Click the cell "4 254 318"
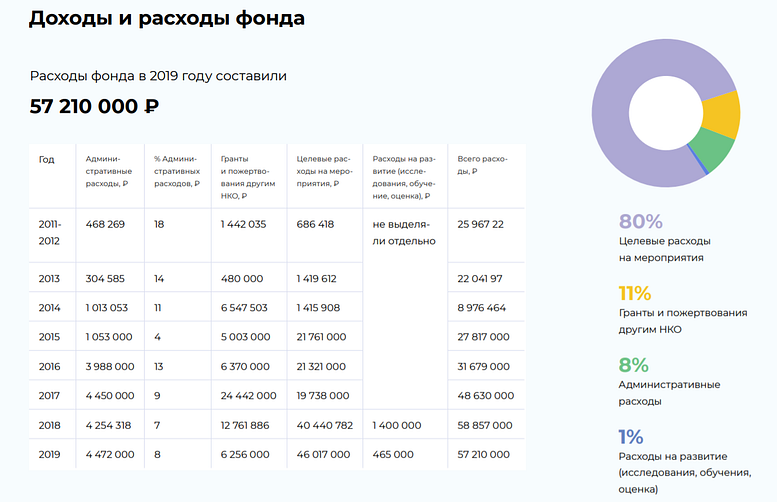Image resolution: width=777 pixels, height=502 pixels. pyautogui.click(x=108, y=426)
